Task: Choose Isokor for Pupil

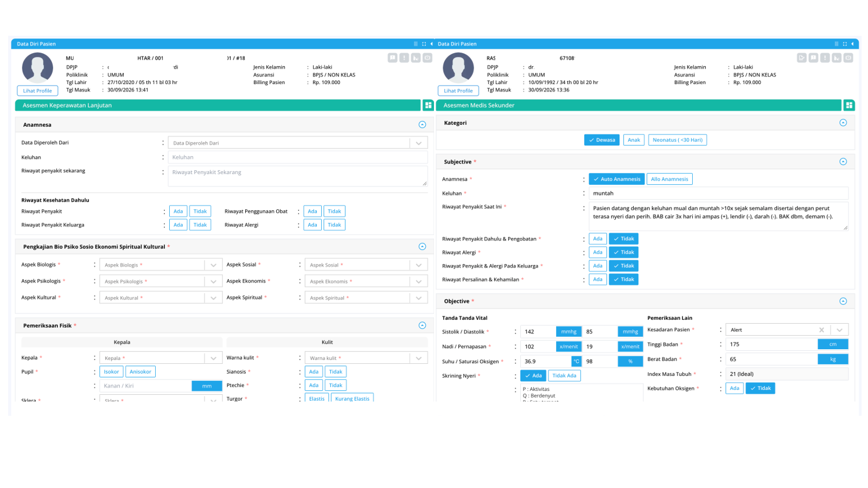Action: pyautogui.click(x=111, y=372)
